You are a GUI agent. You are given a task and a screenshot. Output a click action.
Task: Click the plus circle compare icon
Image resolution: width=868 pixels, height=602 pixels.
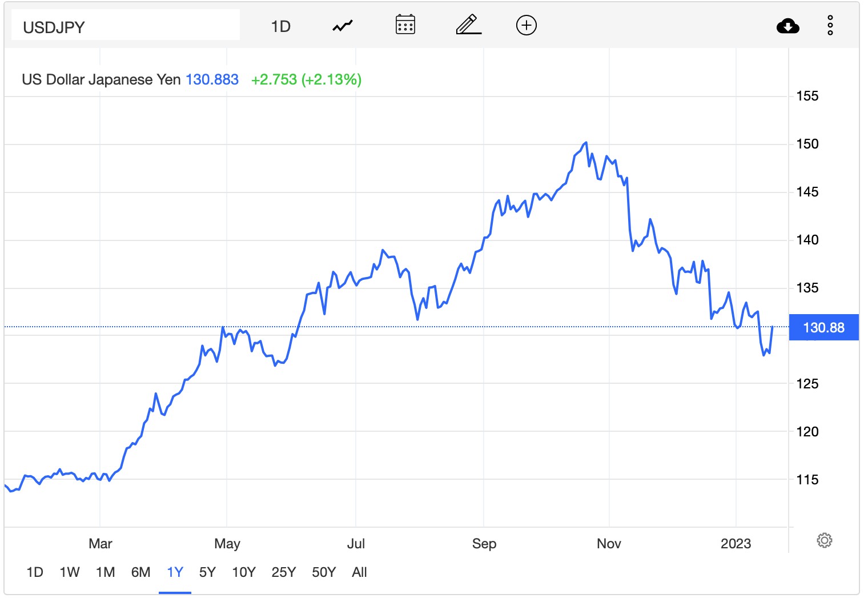pyautogui.click(x=526, y=25)
